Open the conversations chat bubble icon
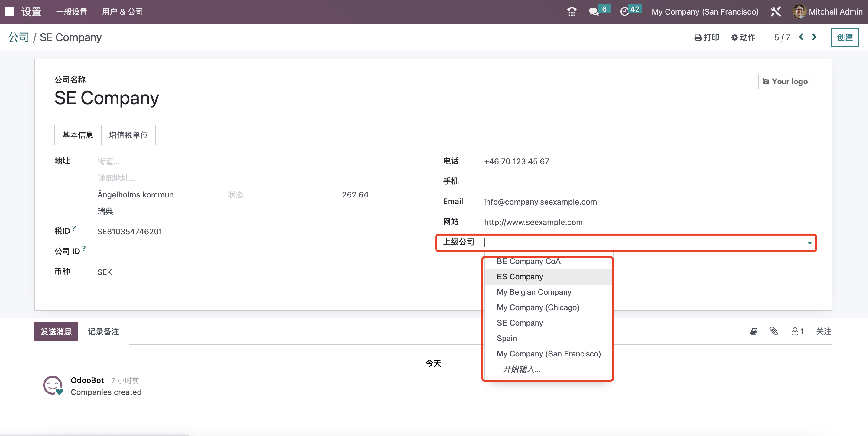868x436 pixels. pyautogui.click(x=593, y=12)
